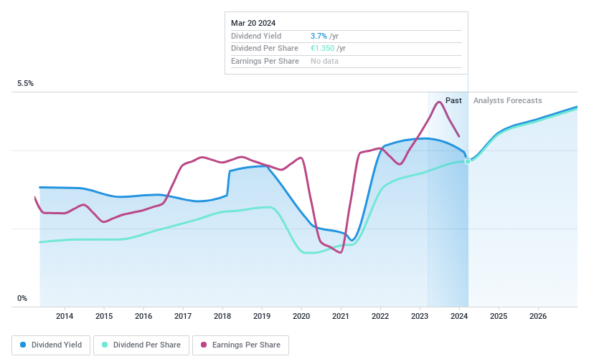
Task: Click the 2017 x-axis year label
Action: click(183, 316)
